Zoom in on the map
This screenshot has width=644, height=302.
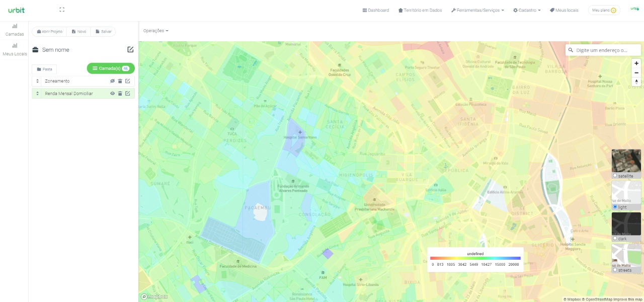[x=636, y=63]
